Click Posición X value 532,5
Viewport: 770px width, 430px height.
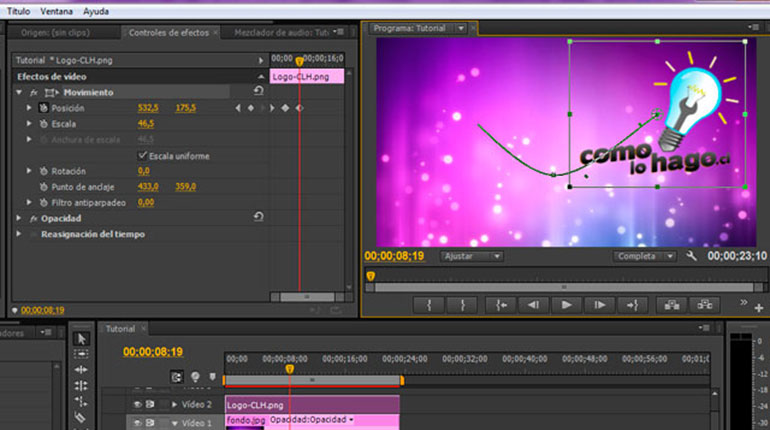pyautogui.click(x=148, y=108)
